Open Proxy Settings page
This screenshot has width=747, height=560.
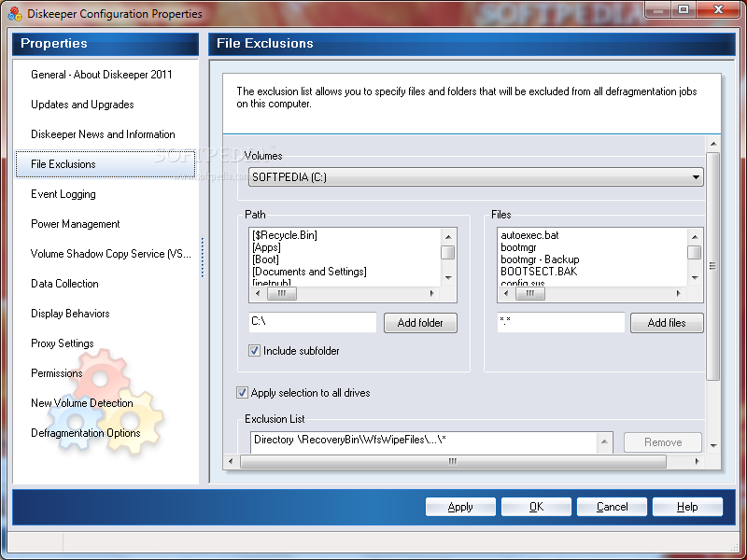click(x=63, y=343)
